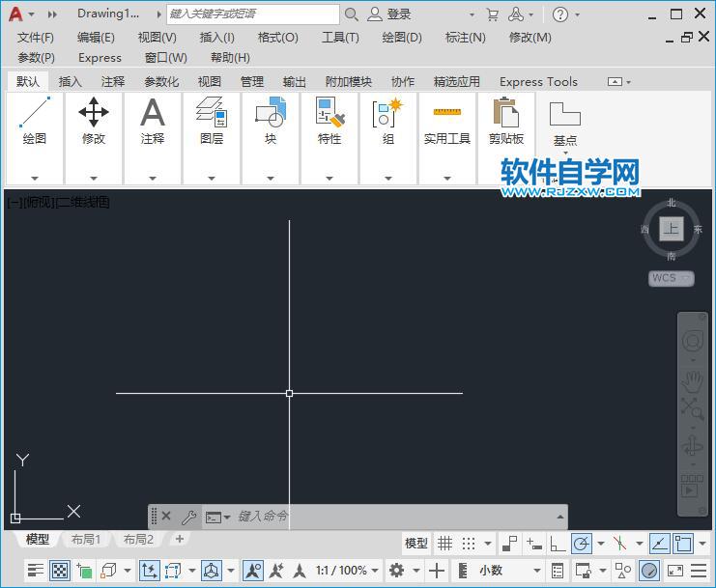Expand the 图层 panel dropdown arrow
The image size is (716, 588).
(212, 178)
